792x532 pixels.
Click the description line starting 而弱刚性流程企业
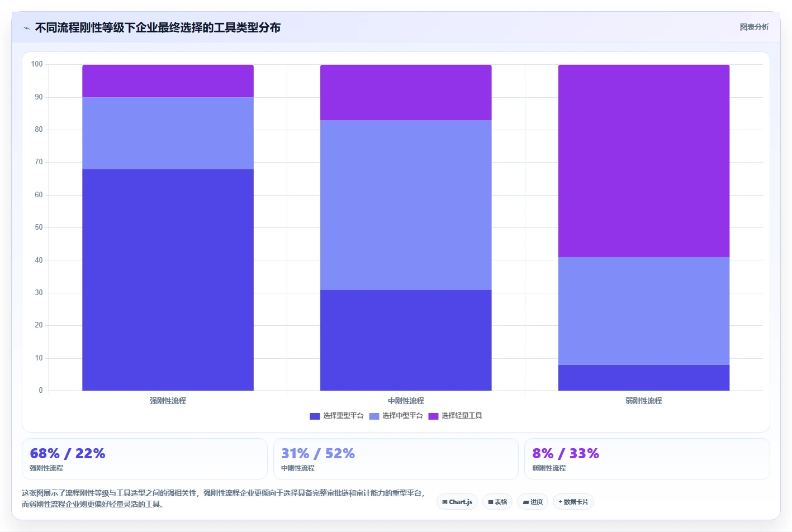coord(94,504)
